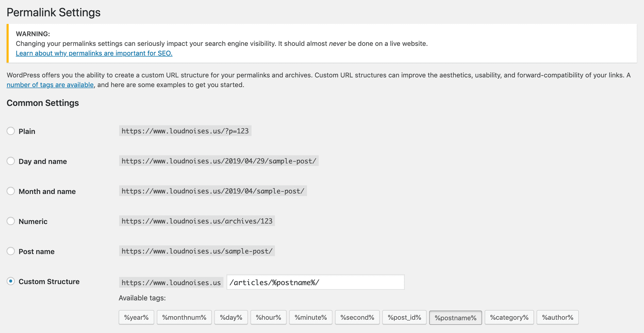Click the Day and name label
This screenshot has width=644, height=333.
pos(43,161)
